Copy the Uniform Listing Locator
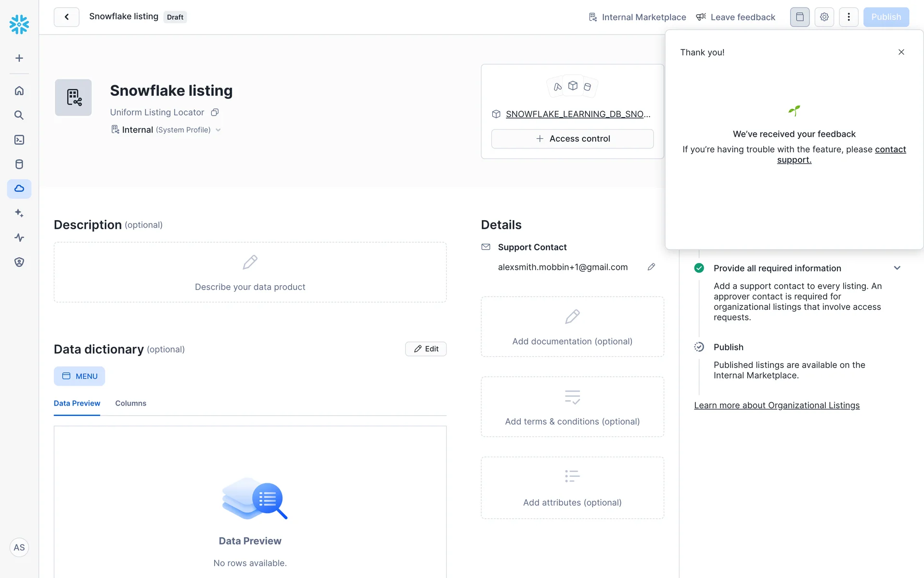This screenshot has width=924, height=578. click(x=215, y=112)
